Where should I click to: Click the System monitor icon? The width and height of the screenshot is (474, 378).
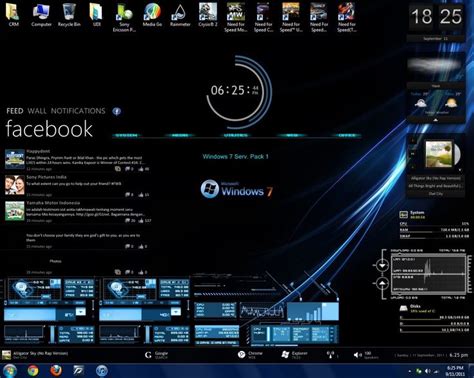click(404, 215)
